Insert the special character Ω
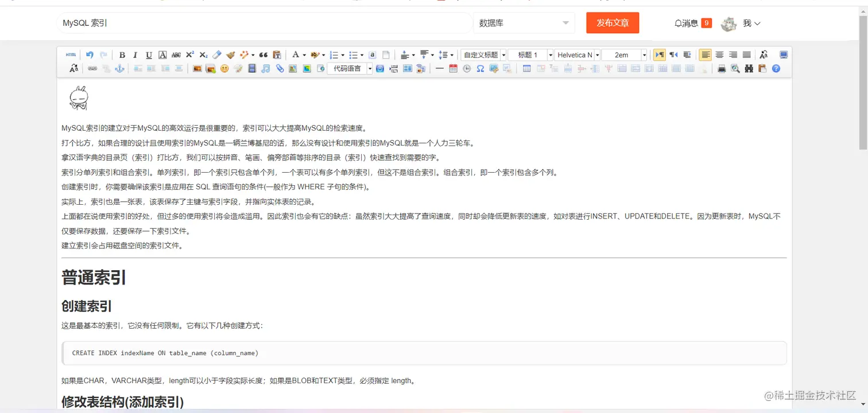 480,68
